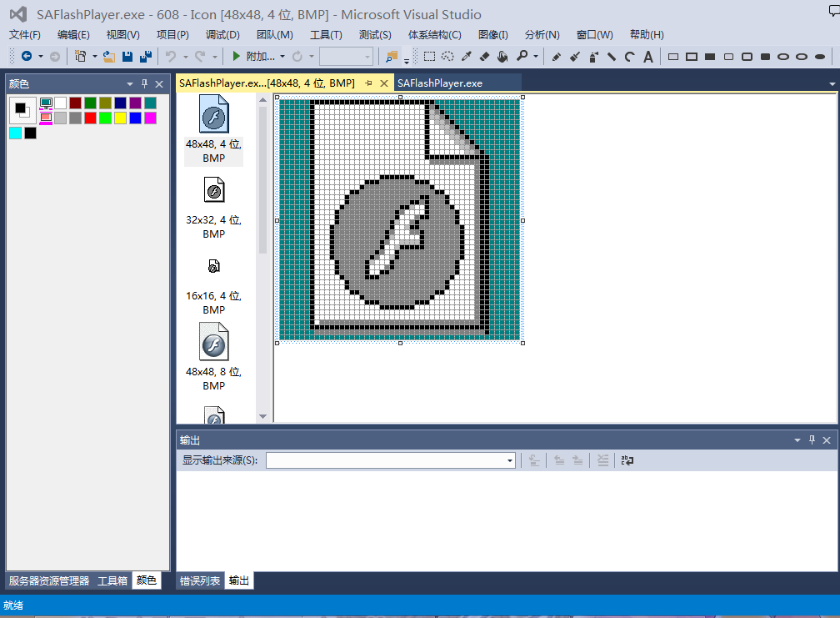Select the filled ellipse shape tool
Viewport: 840px width, 618px height.
(820, 56)
